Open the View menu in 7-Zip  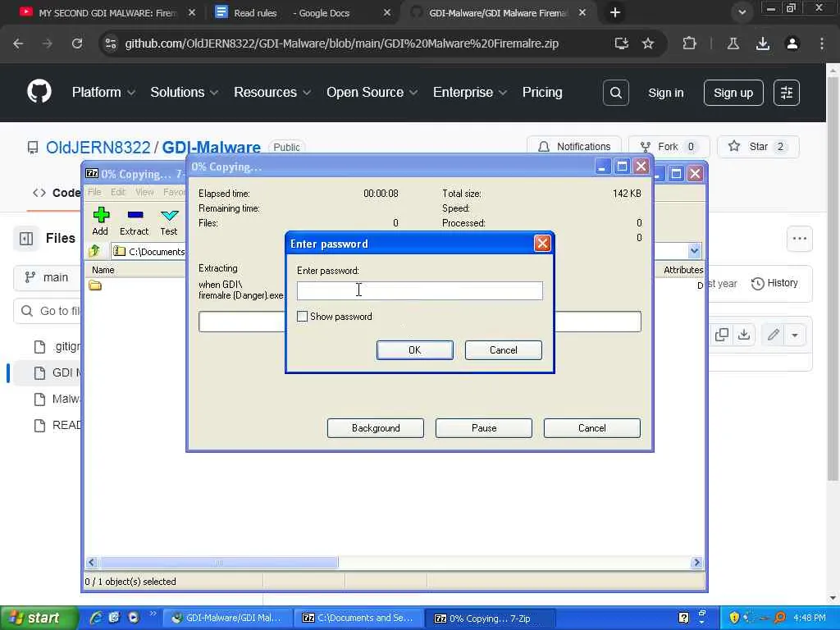click(144, 192)
